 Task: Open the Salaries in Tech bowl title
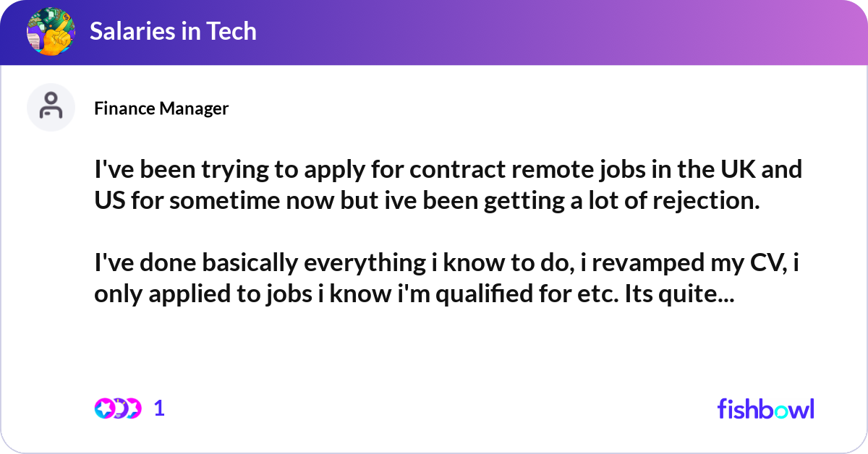(x=173, y=31)
